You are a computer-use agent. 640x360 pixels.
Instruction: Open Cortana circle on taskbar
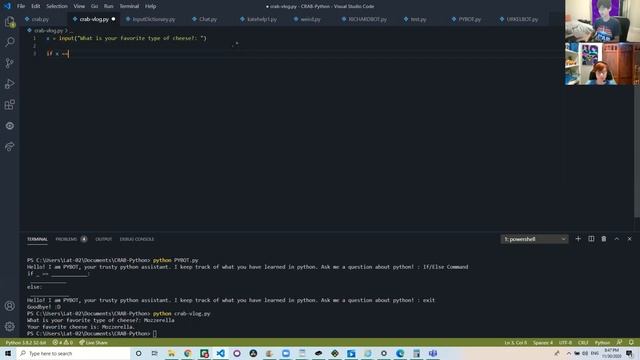pos(138,353)
